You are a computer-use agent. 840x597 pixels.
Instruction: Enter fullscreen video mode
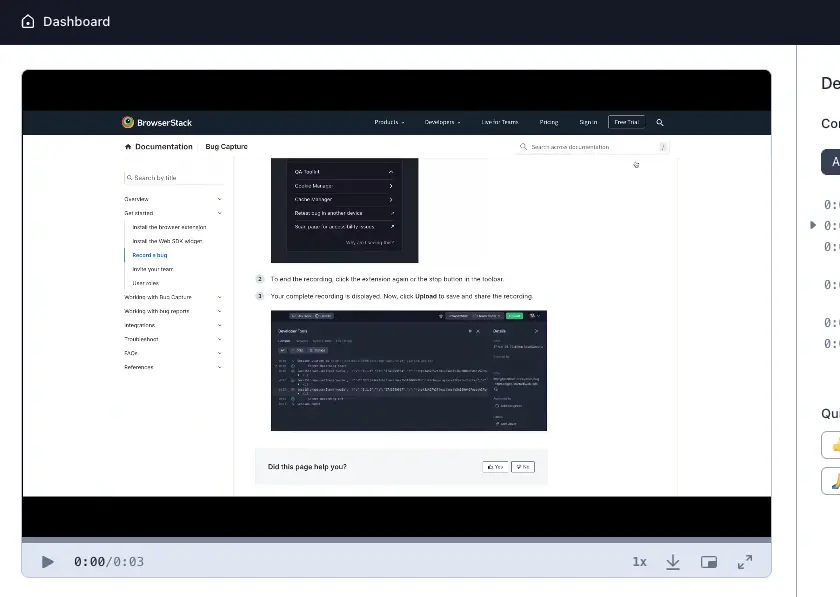(x=744, y=562)
